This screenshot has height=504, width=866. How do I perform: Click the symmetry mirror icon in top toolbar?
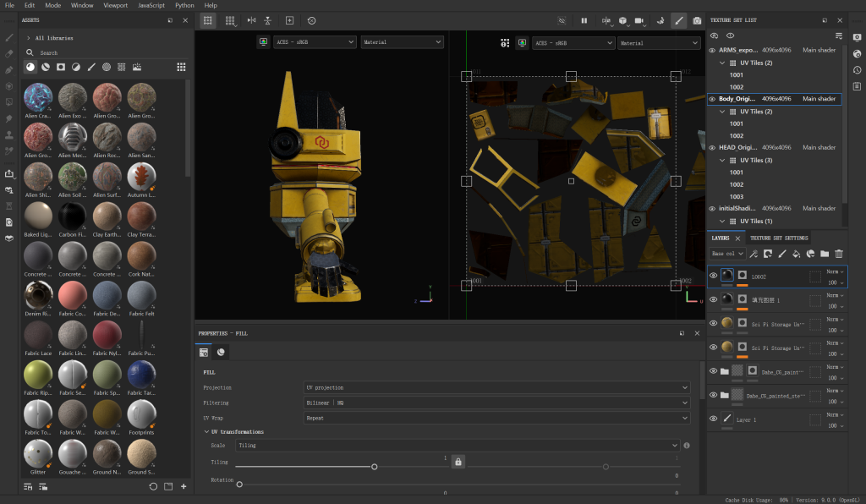[251, 20]
